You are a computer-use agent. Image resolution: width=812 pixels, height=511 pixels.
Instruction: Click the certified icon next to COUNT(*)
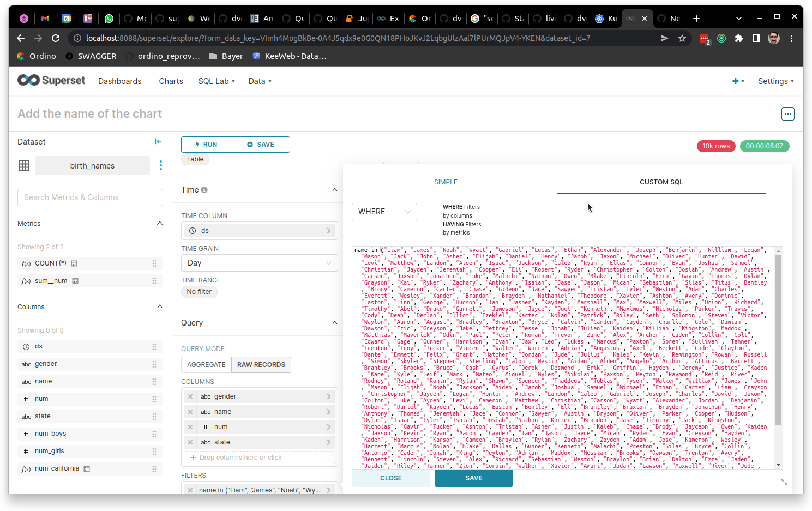coord(74,263)
